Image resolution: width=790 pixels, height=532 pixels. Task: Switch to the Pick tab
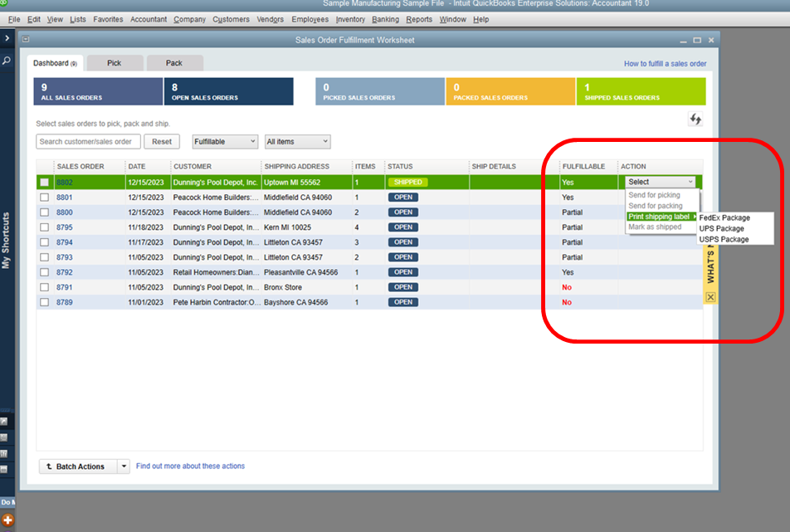[x=115, y=63]
